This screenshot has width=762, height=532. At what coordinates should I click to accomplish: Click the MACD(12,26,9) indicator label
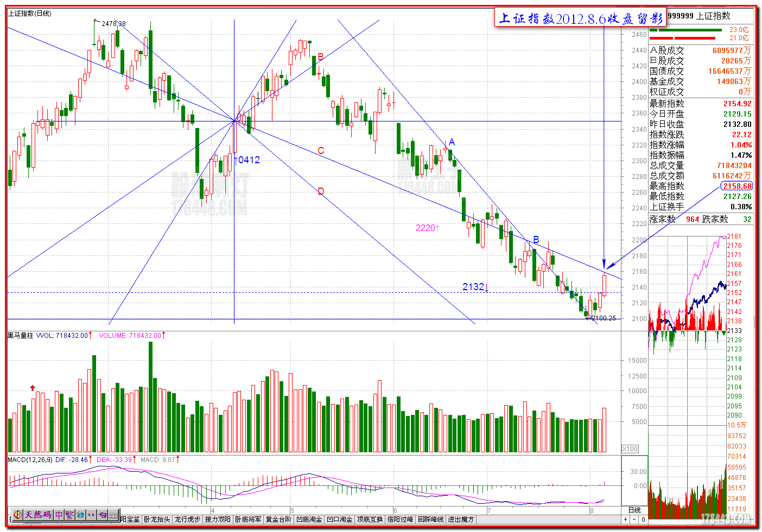(30, 460)
